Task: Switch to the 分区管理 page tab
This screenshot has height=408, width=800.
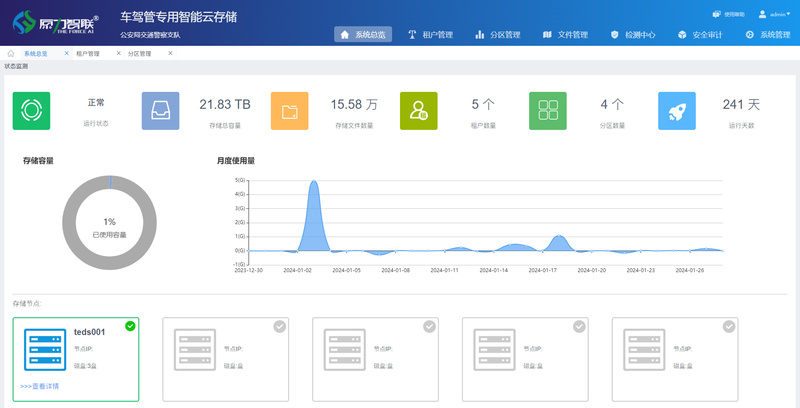Action: point(139,54)
